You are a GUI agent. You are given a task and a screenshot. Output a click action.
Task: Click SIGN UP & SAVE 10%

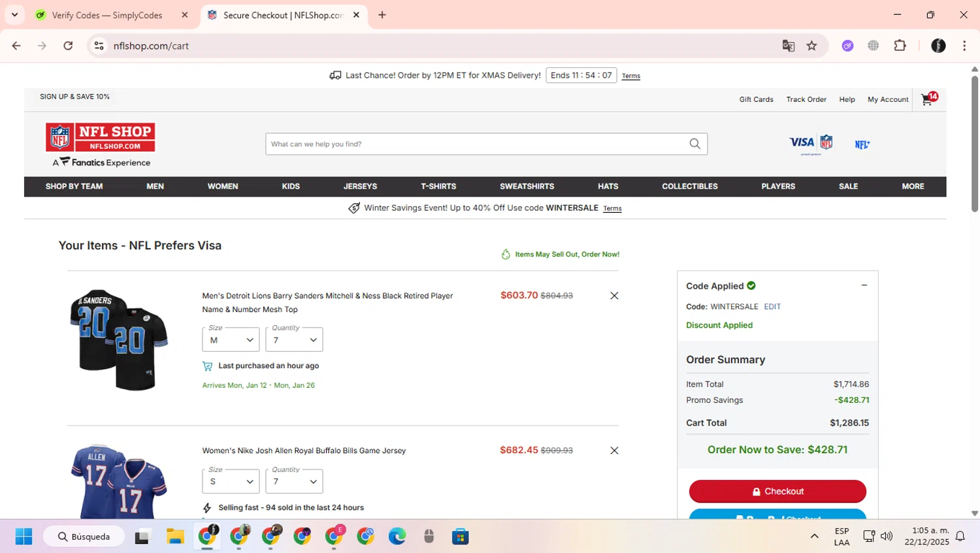pos(74,97)
